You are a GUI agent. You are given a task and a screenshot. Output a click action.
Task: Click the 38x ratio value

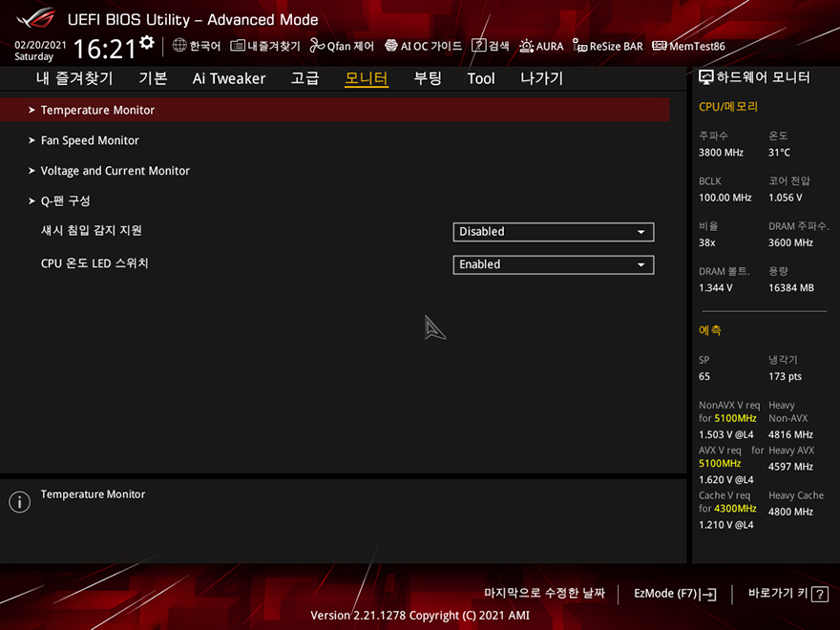706,242
